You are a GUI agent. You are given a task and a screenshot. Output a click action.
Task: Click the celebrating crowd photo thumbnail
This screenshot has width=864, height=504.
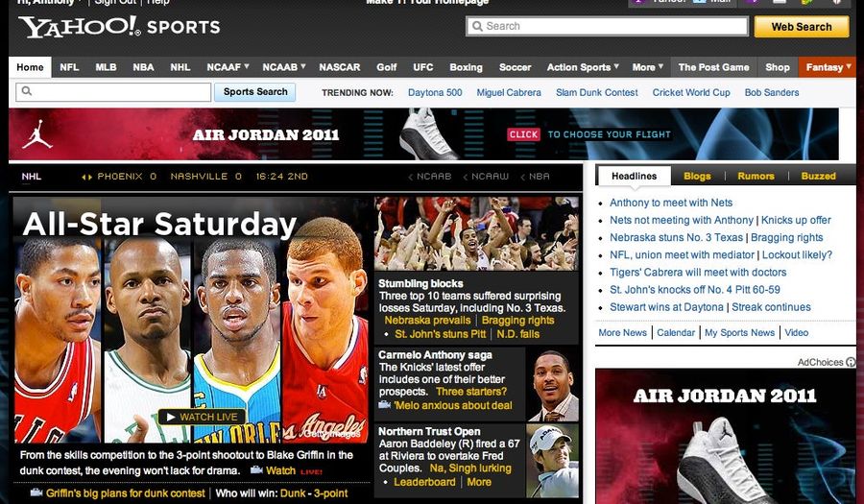(x=476, y=233)
